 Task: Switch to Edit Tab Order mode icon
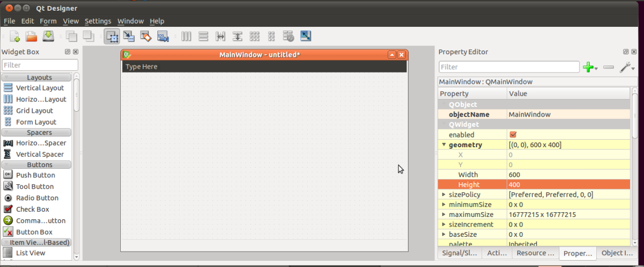(x=163, y=36)
